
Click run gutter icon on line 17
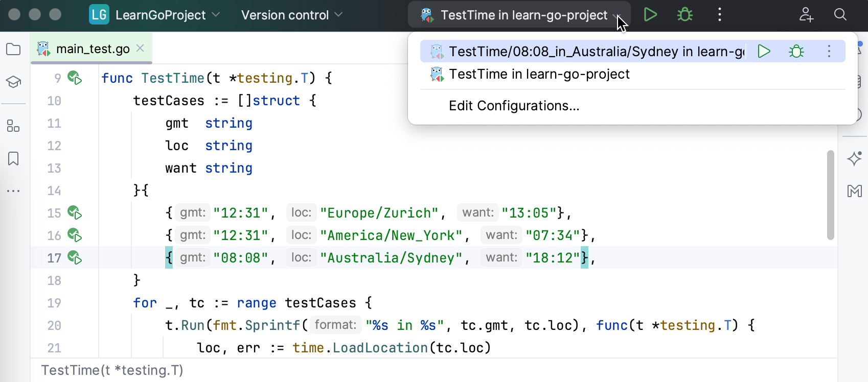[x=75, y=258]
